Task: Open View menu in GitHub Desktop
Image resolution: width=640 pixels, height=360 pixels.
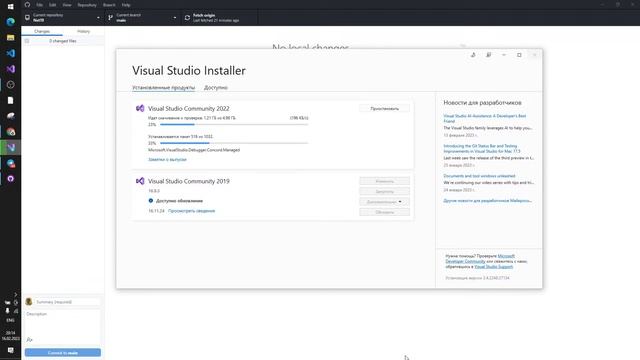Action: point(67,5)
